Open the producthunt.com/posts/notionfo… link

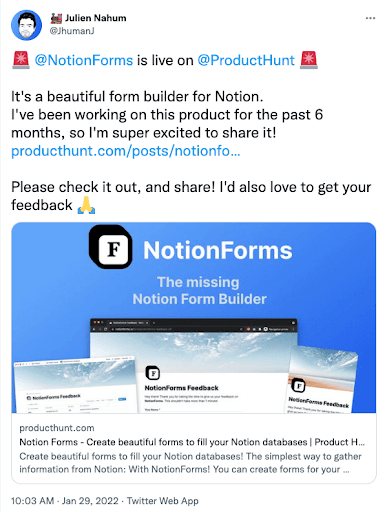pos(125,151)
